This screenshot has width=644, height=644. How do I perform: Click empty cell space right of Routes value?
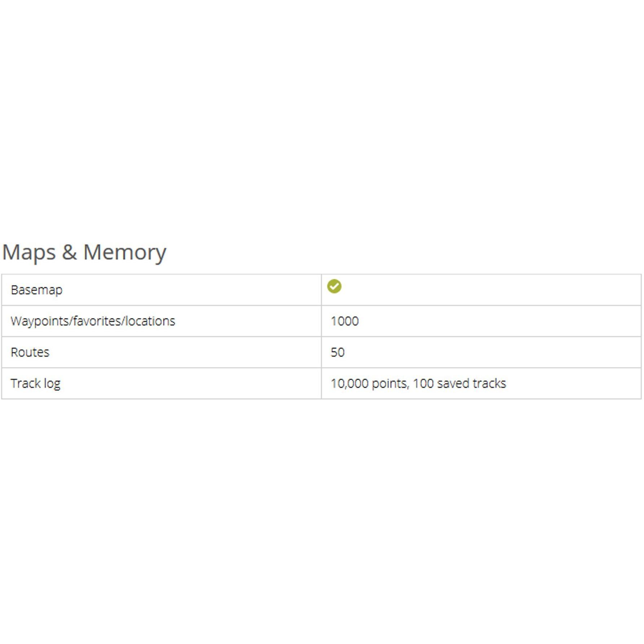coord(487,352)
